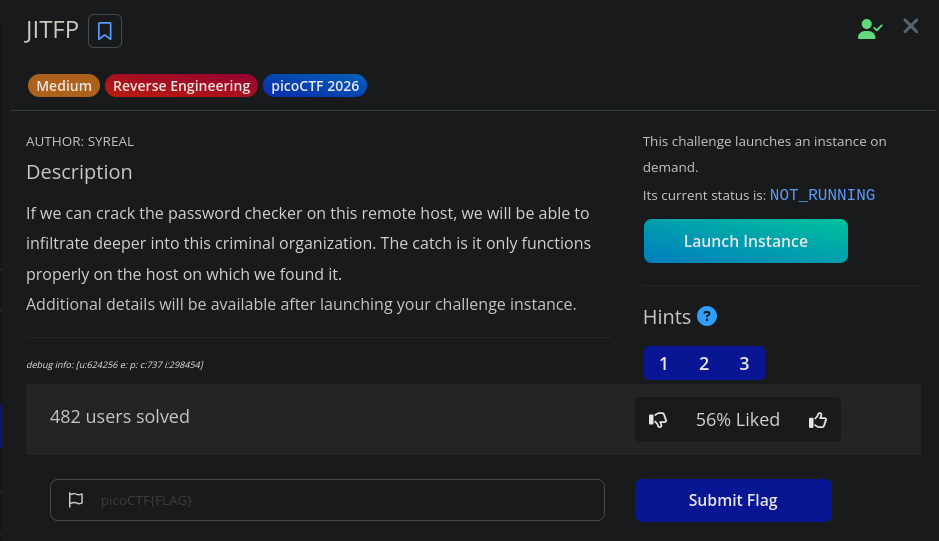This screenshot has height=541, width=939.
Task: Open hint 1
Action: (x=664, y=363)
